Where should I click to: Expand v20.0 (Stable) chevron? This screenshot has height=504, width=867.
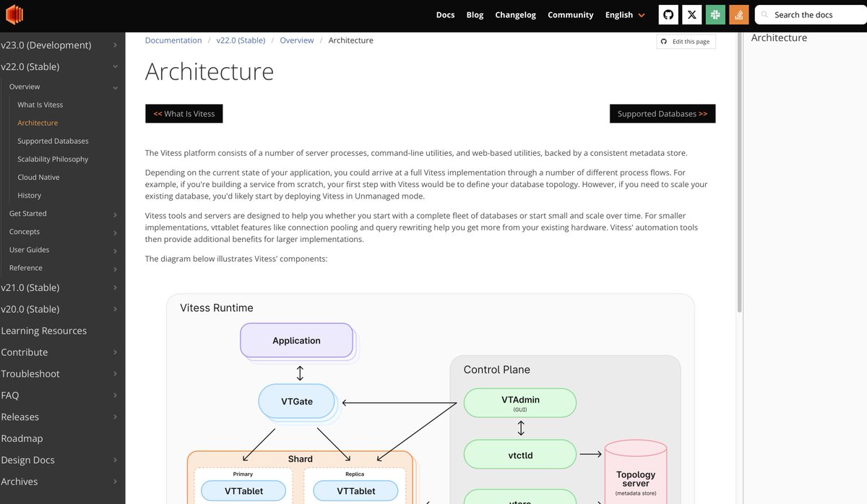tap(115, 309)
